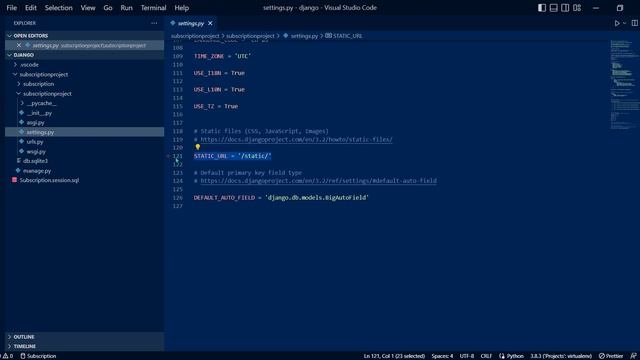Open Explorer more actions ellipsis

pos(154,23)
